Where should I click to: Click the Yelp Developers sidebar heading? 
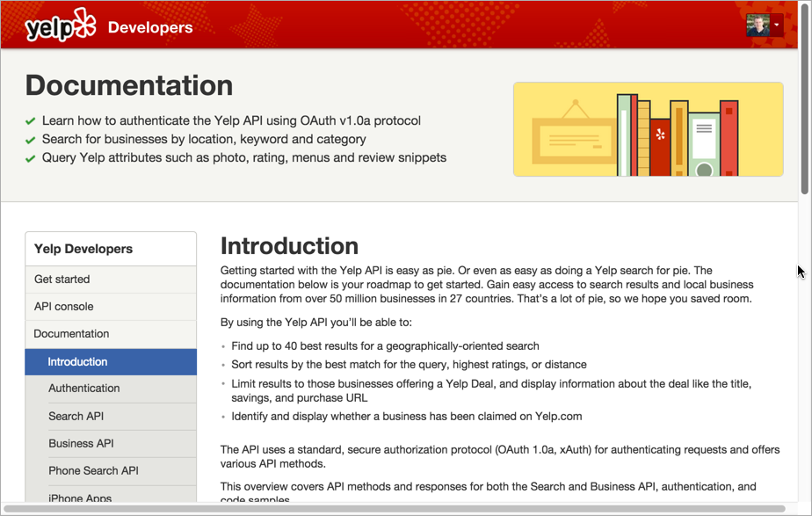[83, 249]
